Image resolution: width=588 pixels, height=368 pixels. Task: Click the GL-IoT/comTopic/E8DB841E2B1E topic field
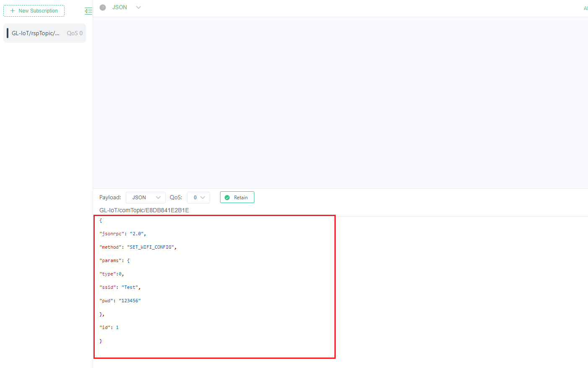tap(144, 210)
